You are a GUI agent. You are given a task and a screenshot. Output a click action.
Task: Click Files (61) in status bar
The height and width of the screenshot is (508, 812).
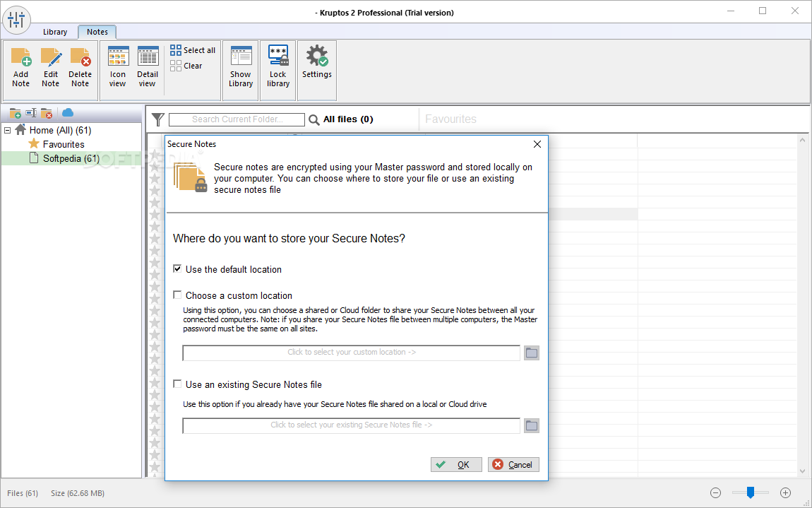(23, 493)
